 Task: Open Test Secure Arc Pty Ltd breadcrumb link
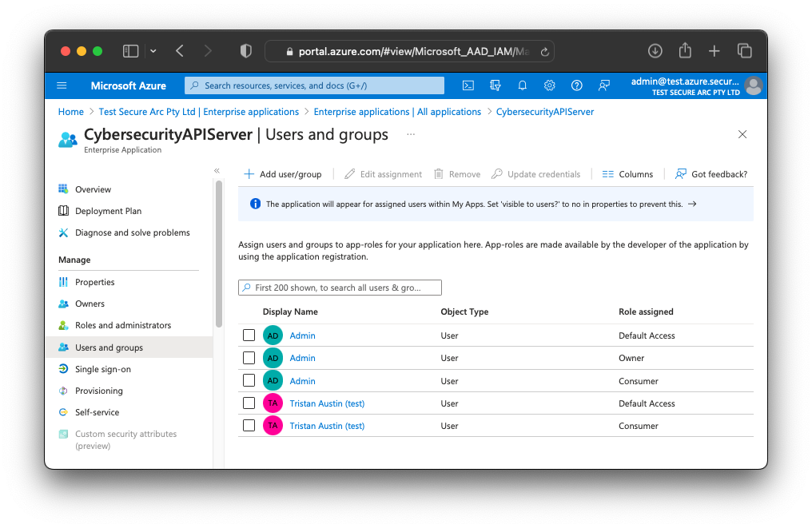click(x=199, y=112)
